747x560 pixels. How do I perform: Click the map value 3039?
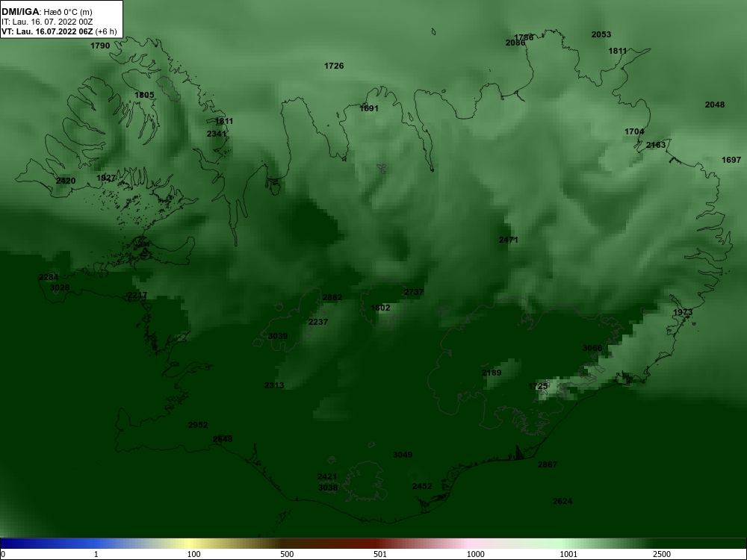click(278, 336)
